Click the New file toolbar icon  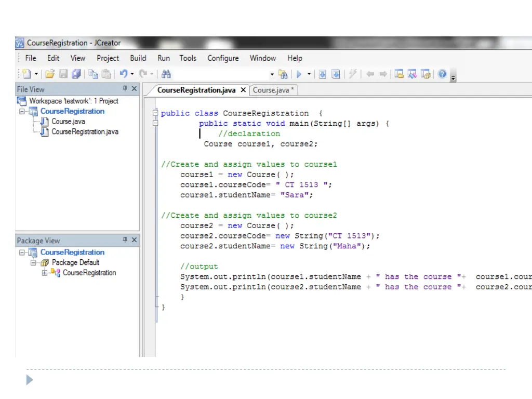(x=26, y=74)
